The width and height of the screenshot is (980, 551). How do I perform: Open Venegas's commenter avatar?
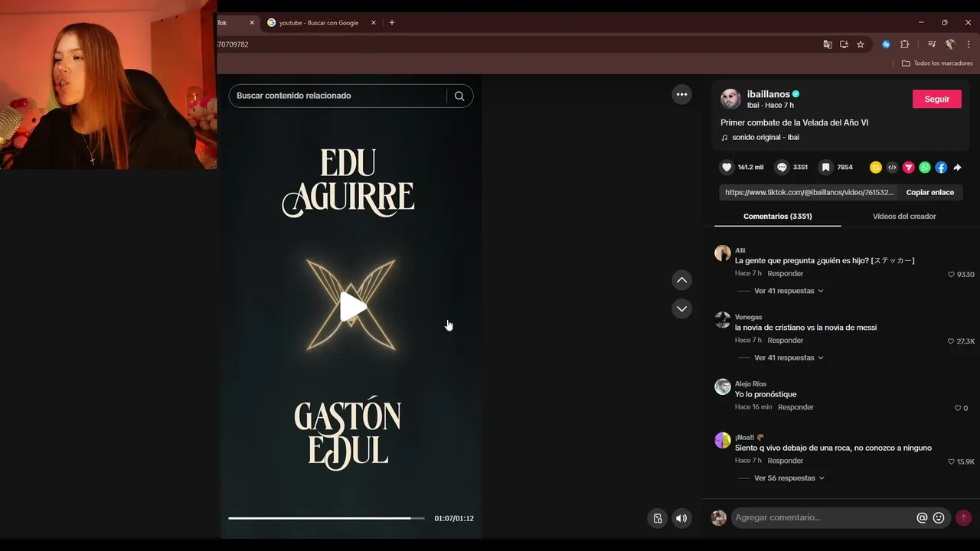pyautogui.click(x=723, y=320)
